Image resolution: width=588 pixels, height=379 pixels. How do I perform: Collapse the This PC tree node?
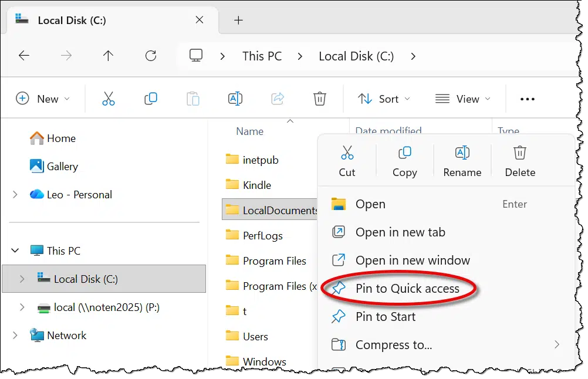pyautogui.click(x=15, y=251)
